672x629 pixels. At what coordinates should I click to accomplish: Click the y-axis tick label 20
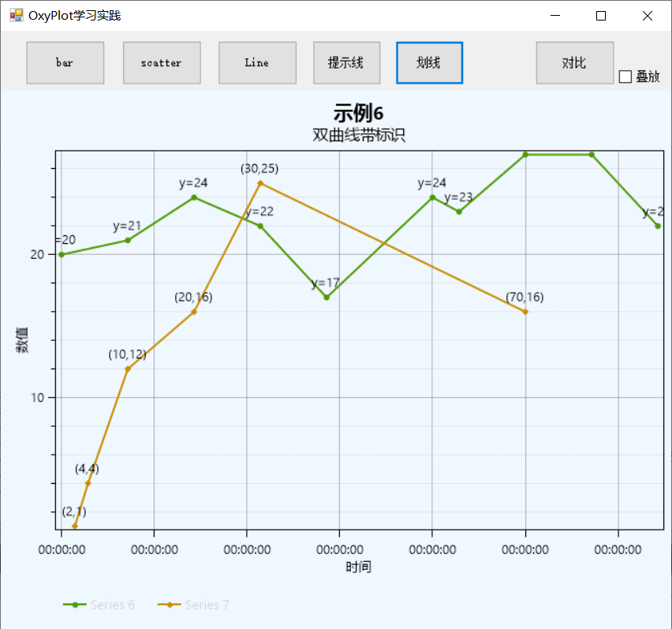37,255
